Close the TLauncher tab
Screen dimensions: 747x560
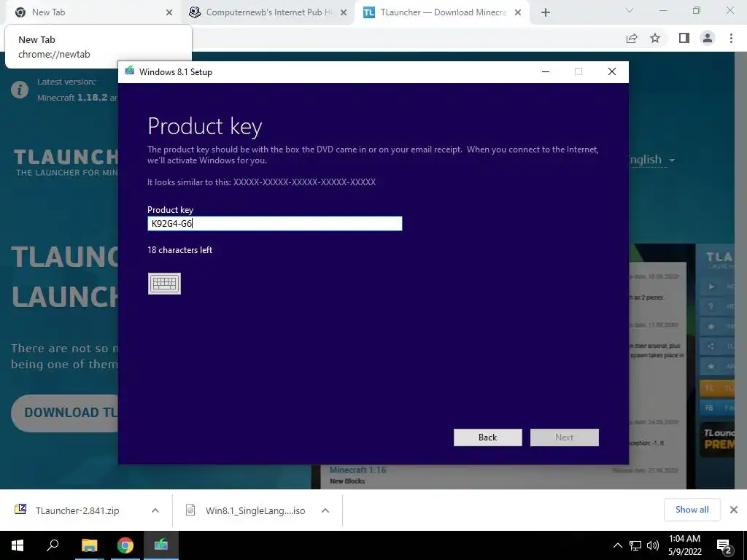click(x=518, y=13)
